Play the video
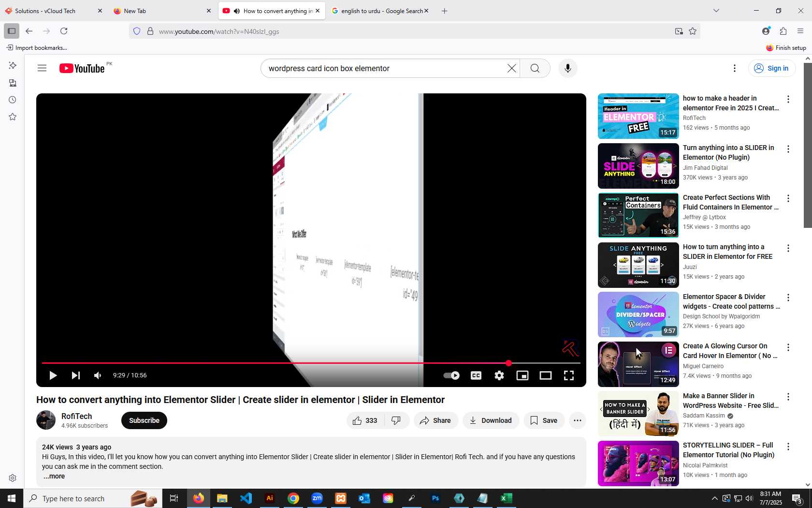Image resolution: width=812 pixels, height=508 pixels. 53,375
